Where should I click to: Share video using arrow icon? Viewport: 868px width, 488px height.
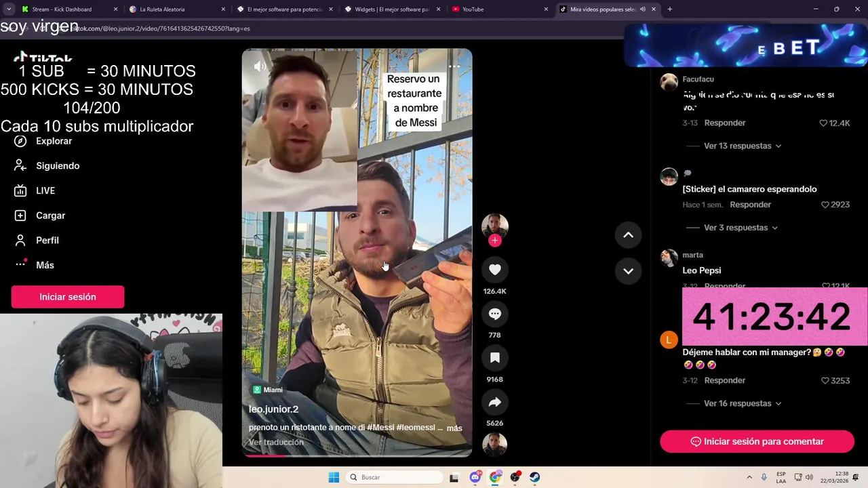click(495, 402)
